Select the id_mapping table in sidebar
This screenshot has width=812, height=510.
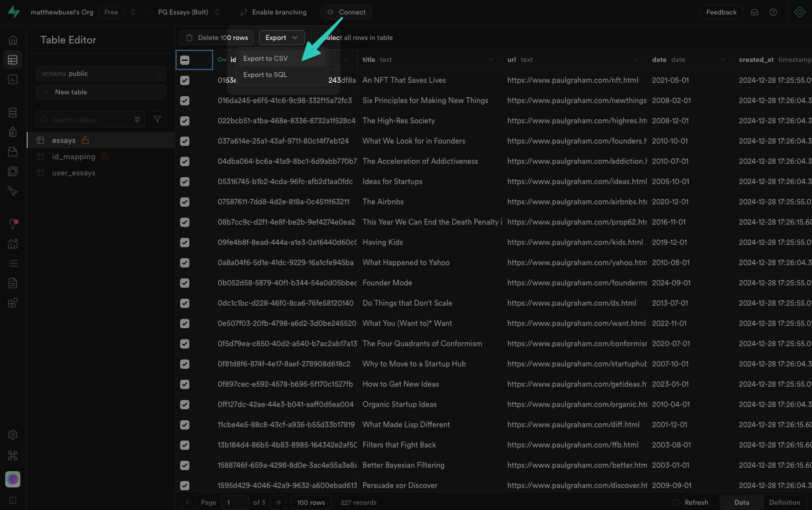73,156
